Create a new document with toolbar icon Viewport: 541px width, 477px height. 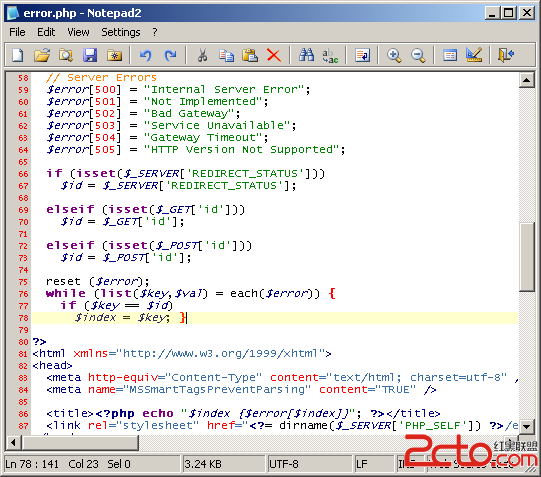(x=18, y=55)
